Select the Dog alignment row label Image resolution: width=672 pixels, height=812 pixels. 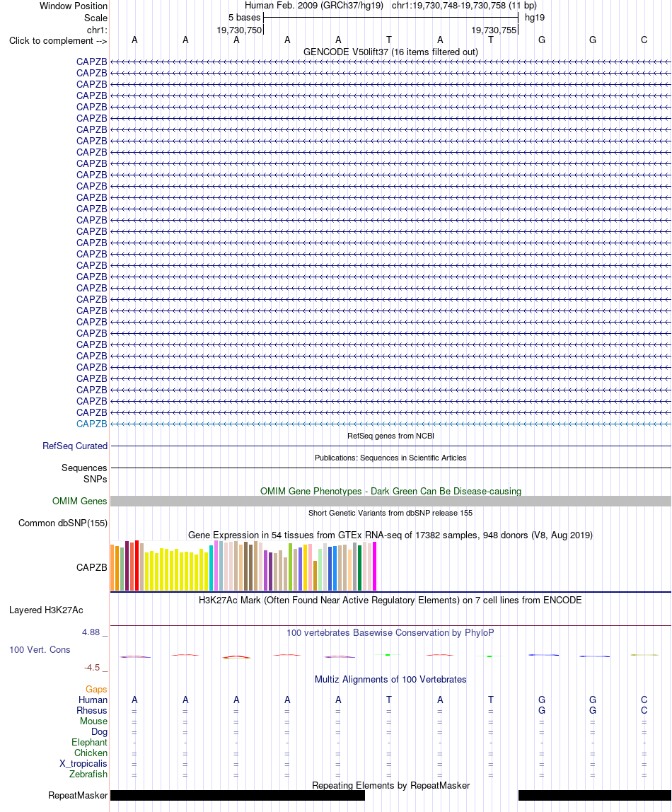point(100,732)
